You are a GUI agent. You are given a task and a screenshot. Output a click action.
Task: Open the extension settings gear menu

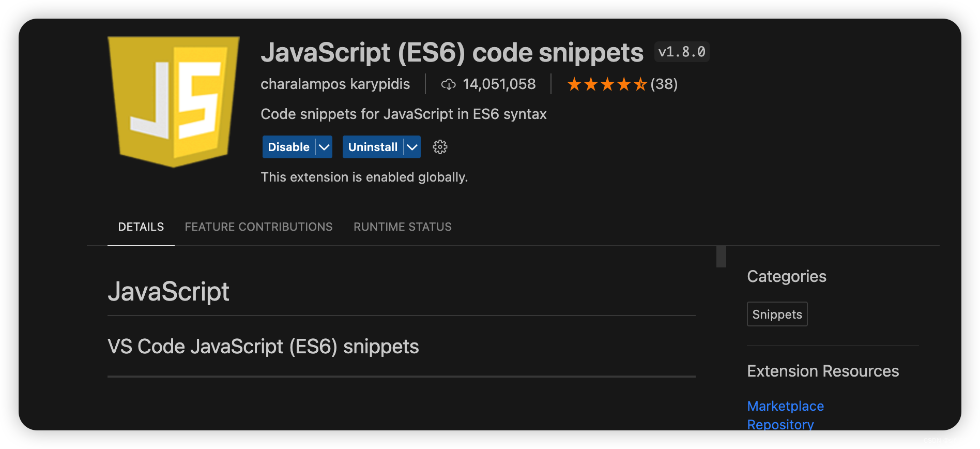[440, 147]
